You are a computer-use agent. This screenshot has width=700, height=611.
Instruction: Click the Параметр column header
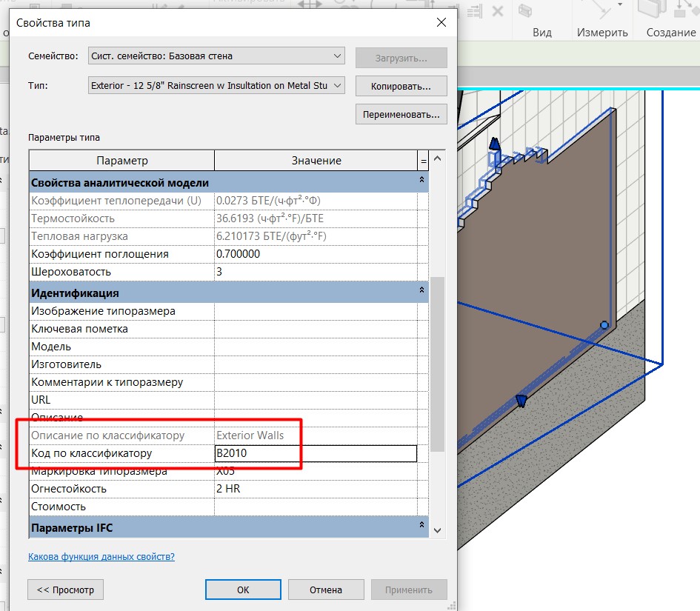(x=122, y=161)
